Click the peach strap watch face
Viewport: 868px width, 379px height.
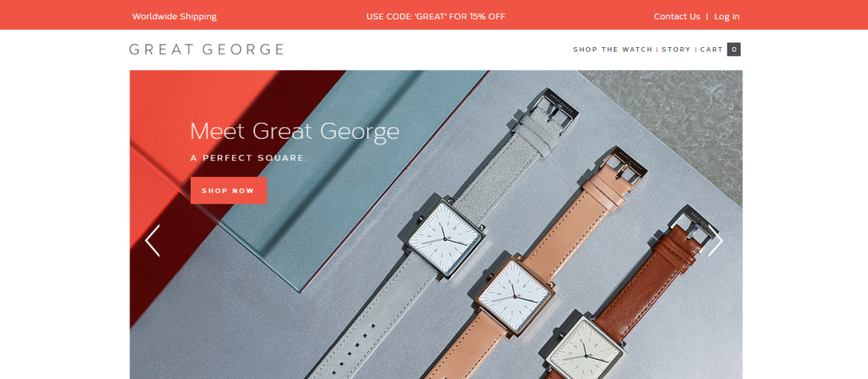click(514, 295)
